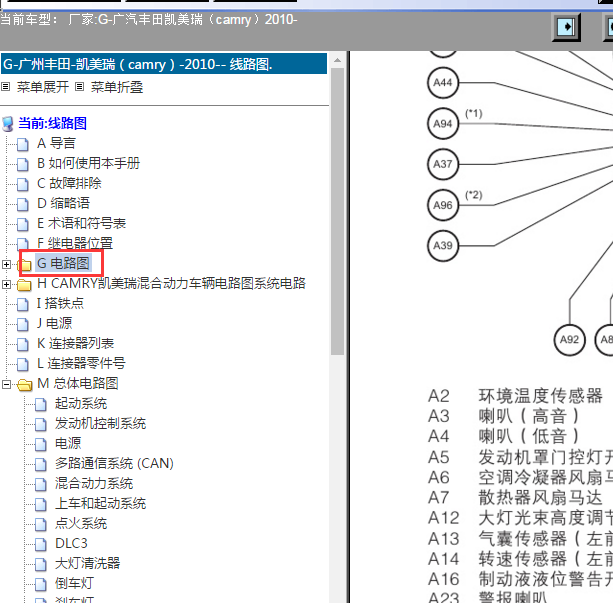Open 发动机控制系统 diagram
The height and width of the screenshot is (603, 613).
coord(100,423)
